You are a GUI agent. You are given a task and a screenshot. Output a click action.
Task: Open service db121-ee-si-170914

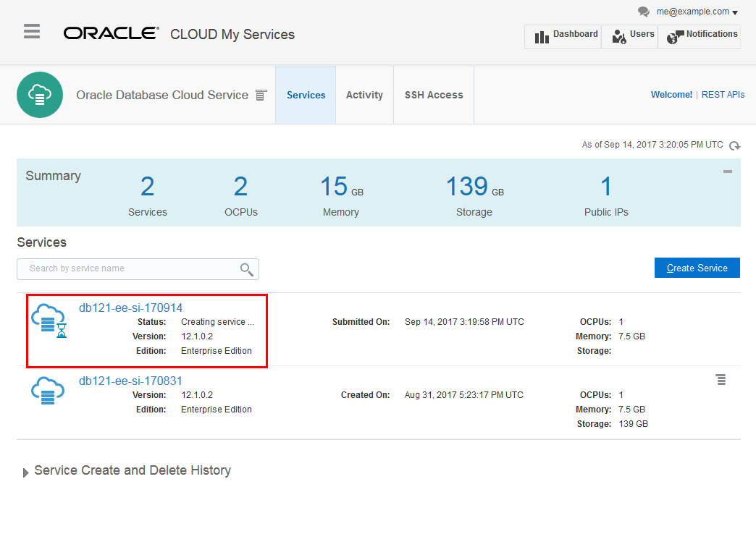pos(130,308)
